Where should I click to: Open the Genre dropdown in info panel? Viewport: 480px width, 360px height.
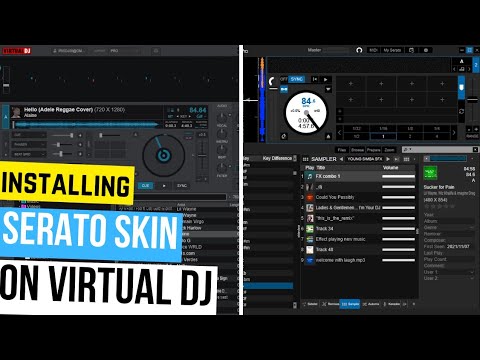[x=471, y=227]
